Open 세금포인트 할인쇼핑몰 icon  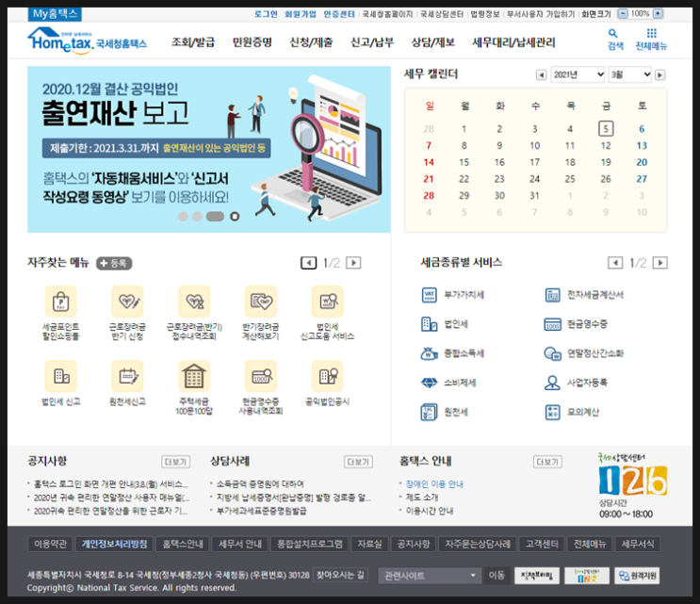60,302
